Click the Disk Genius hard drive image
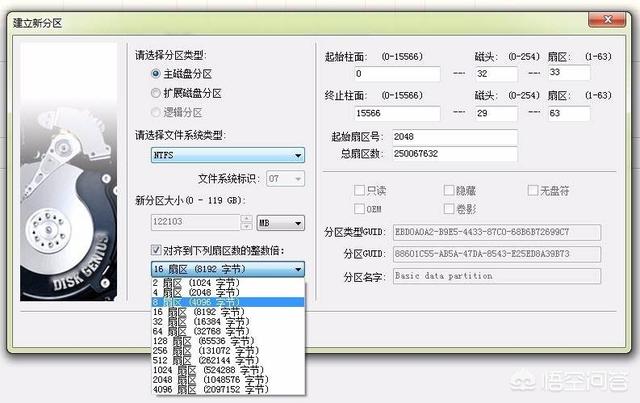The image size is (640, 403). coord(69,172)
